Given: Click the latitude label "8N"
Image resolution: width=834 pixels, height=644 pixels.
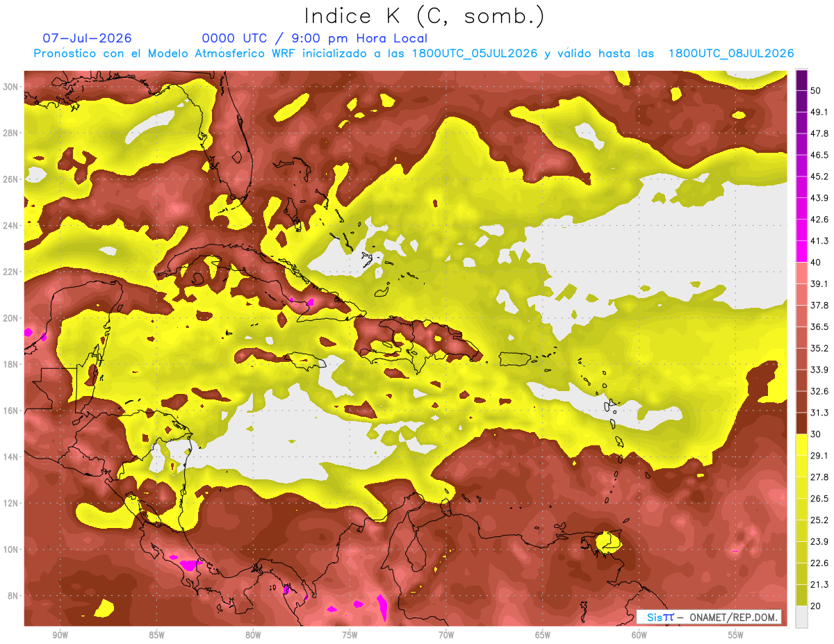Looking at the screenshot, I should [x=13, y=595].
